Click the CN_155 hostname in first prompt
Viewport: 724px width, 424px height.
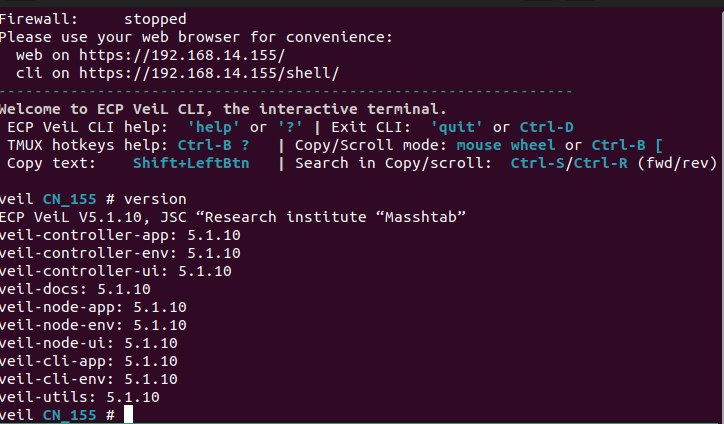pyautogui.click(x=69, y=200)
